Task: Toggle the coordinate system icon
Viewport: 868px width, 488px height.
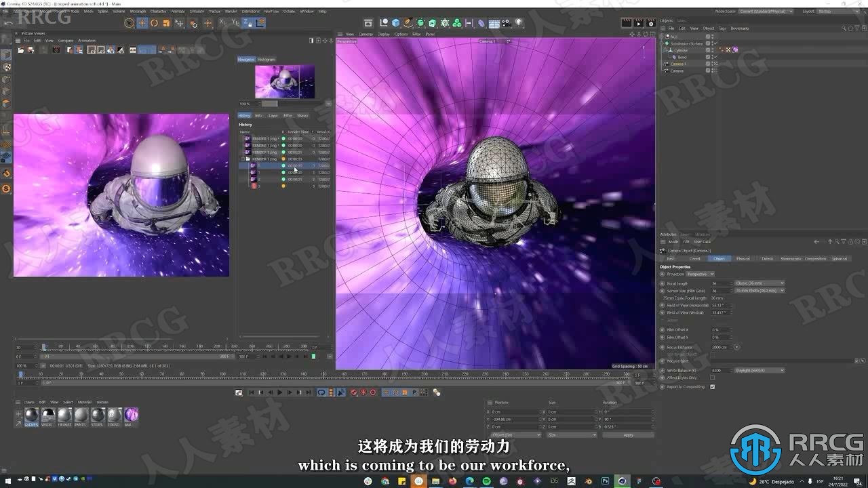Action: point(260,23)
